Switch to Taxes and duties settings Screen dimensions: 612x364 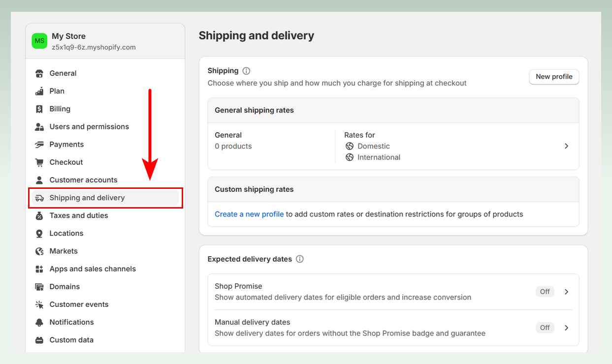(78, 215)
